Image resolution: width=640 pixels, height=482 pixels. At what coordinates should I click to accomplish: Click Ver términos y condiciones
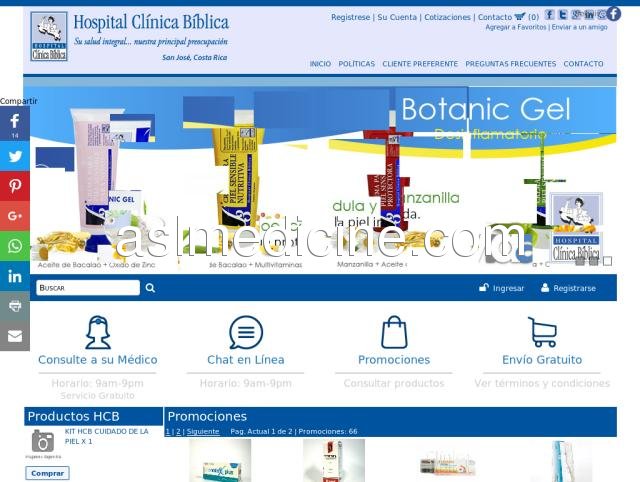(x=542, y=383)
